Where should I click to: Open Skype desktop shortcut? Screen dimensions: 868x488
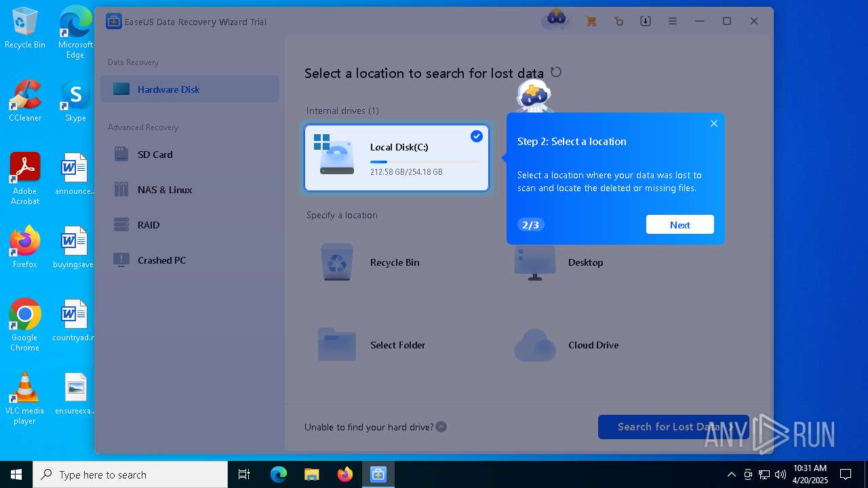coord(75,101)
